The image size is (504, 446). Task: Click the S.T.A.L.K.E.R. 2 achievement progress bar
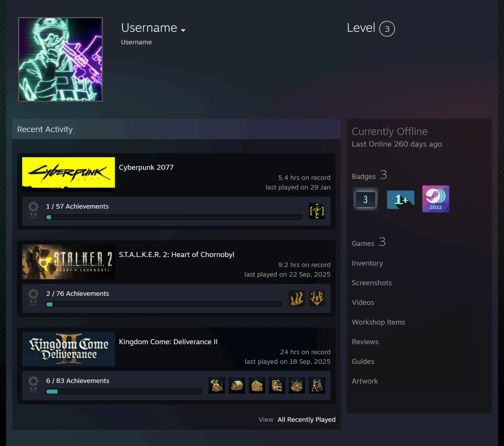click(164, 304)
